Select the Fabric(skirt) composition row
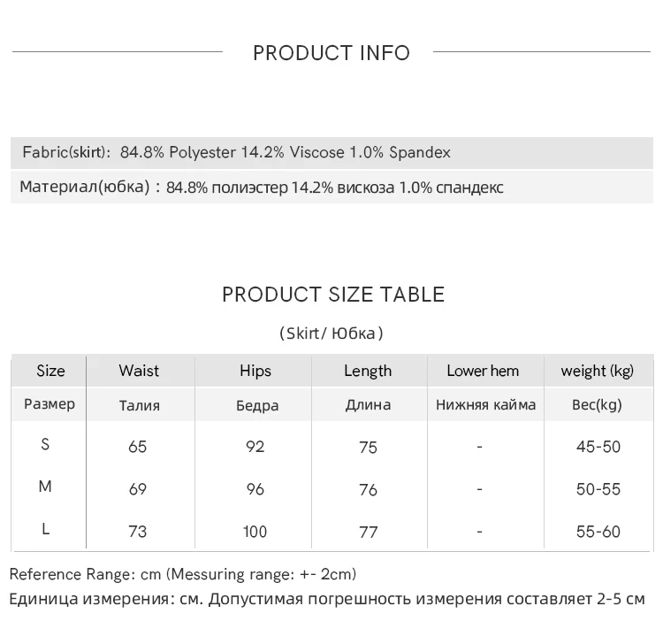Viewport: 663px width, 644px height. 236,152
